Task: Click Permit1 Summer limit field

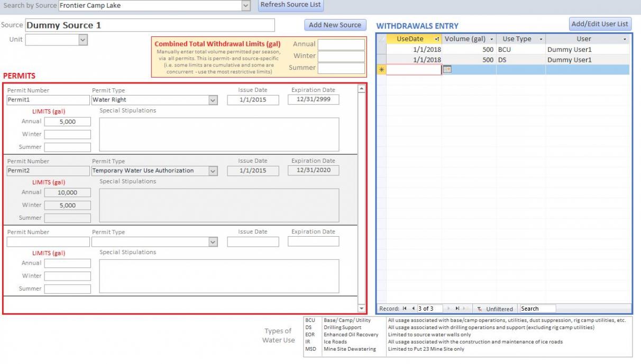Action: pyautogui.click(x=68, y=147)
